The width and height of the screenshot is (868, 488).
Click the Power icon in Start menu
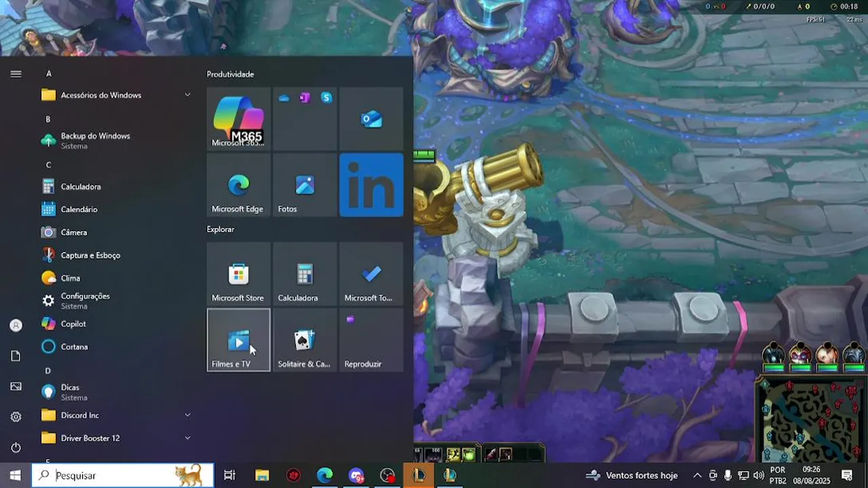[16, 447]
